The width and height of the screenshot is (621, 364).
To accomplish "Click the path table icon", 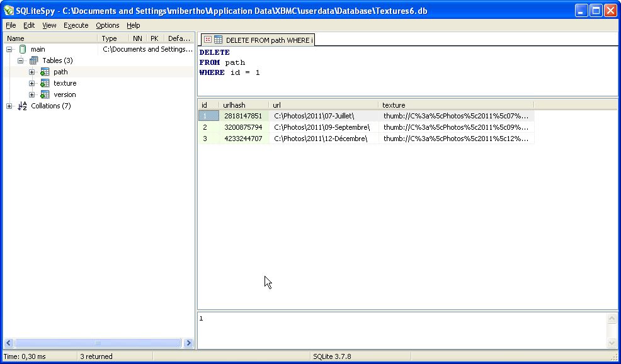I will (x=45, y=72).
